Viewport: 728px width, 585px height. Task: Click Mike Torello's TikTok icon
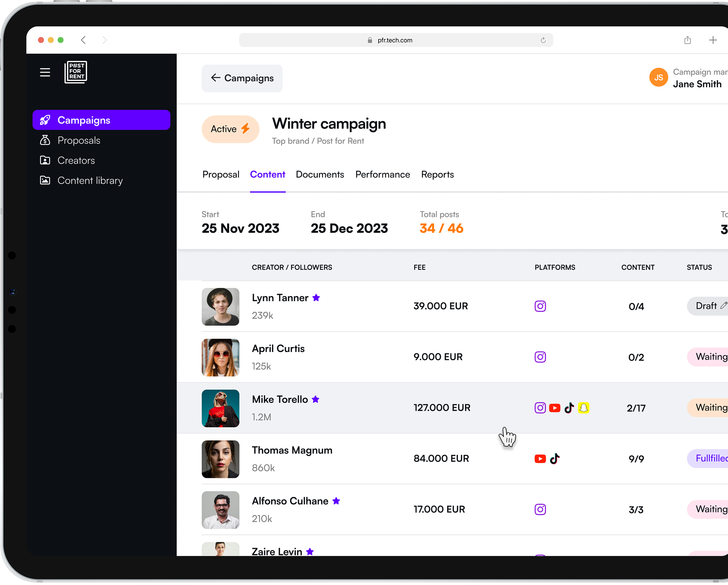pyautogui.click(x=569, y=408)
